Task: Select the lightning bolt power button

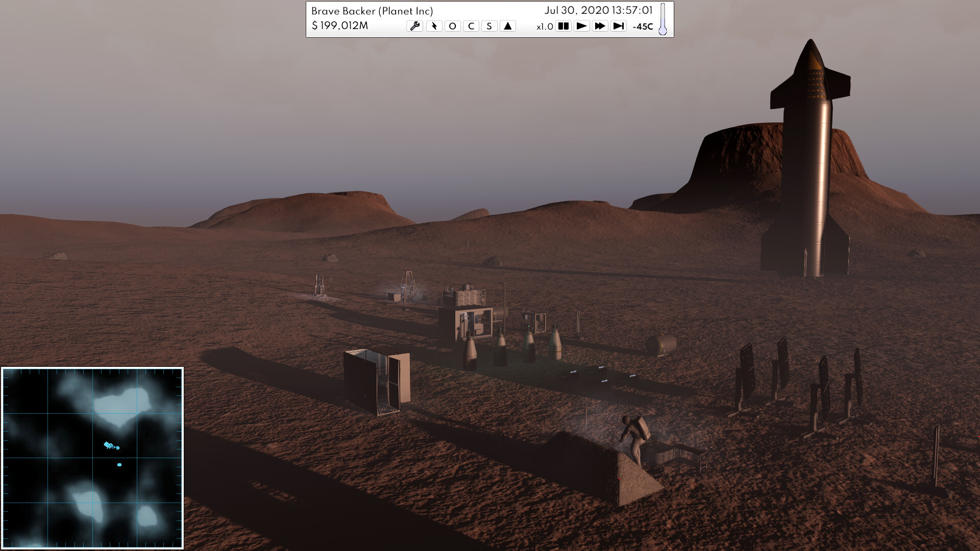Action: pos(434,26)
